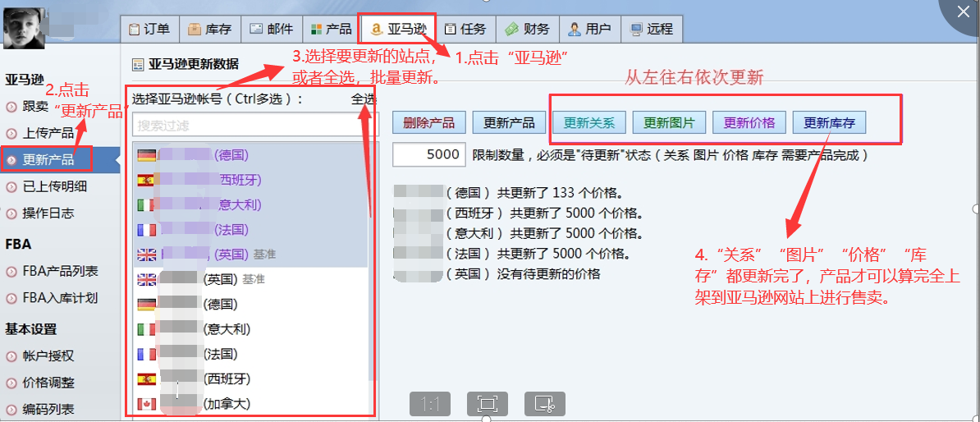The width and height of the screenshot is (980, 422).
Task: Select the highlighted (英国) 基准 account
Action: (x=251, y=255)
